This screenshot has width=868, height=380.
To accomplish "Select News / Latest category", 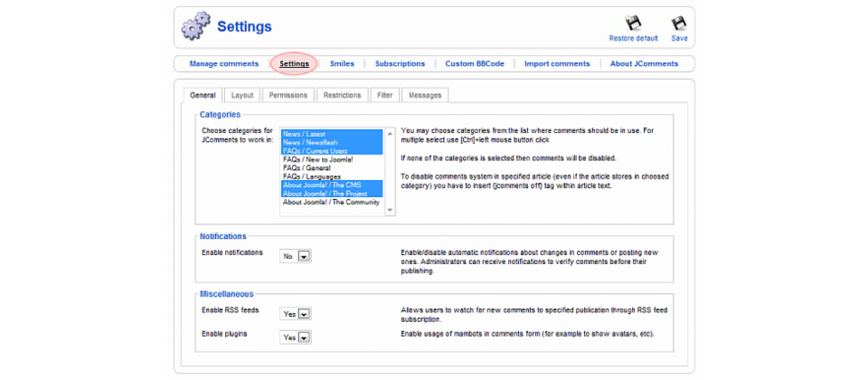I will 332,134.
